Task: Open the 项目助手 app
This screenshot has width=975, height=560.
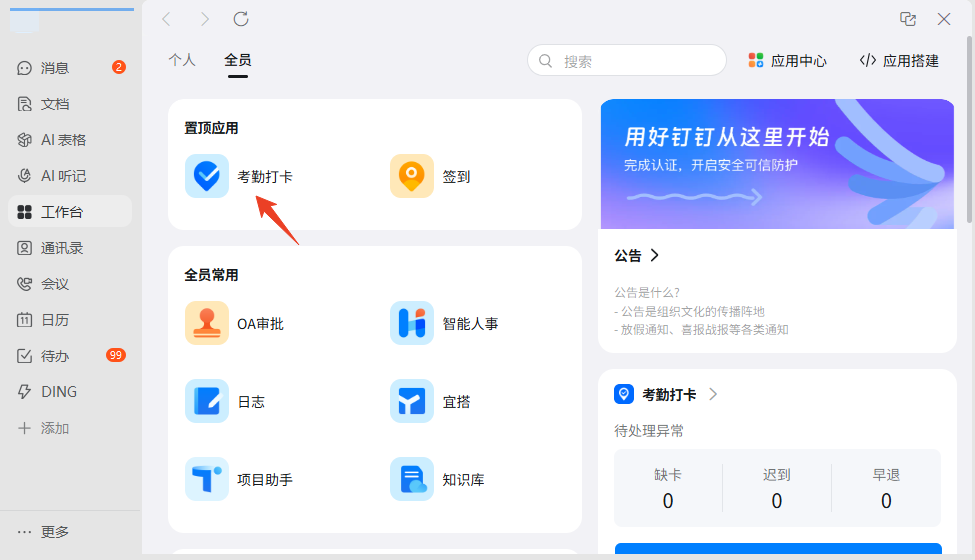Action: [239, 480]
